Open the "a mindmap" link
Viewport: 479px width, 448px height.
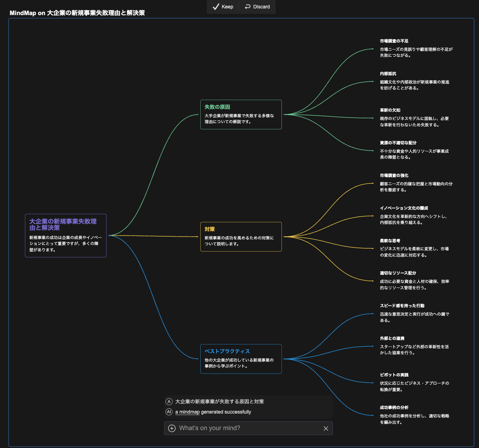click(x=187, y=412)
